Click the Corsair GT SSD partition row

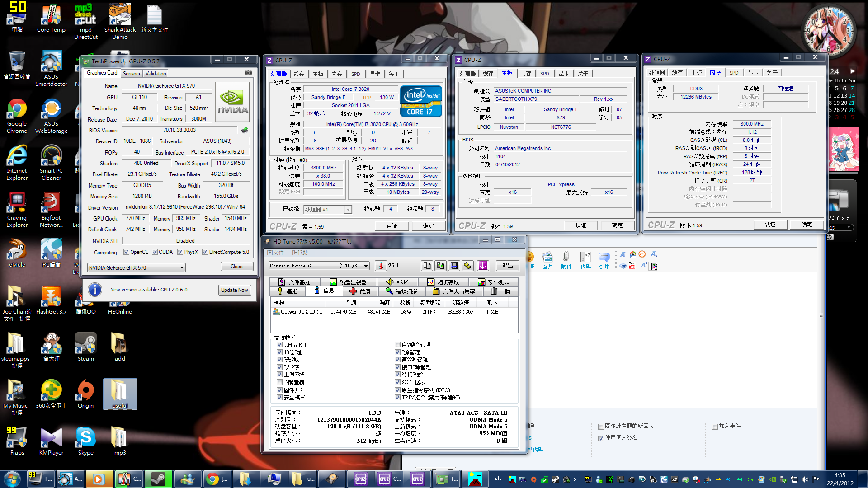pos(394,312)
